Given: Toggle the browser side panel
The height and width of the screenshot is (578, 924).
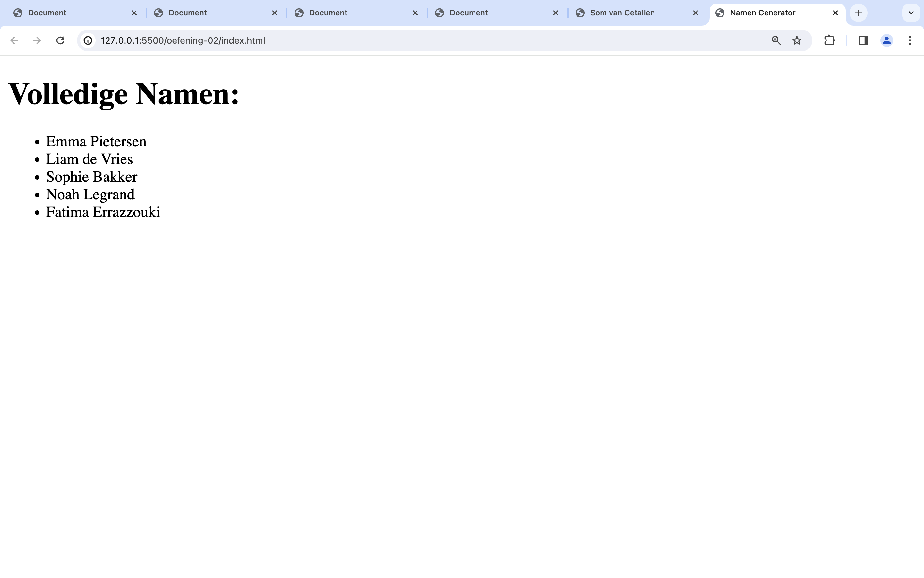Looking at the screenshot, I should tap(864, 40).
